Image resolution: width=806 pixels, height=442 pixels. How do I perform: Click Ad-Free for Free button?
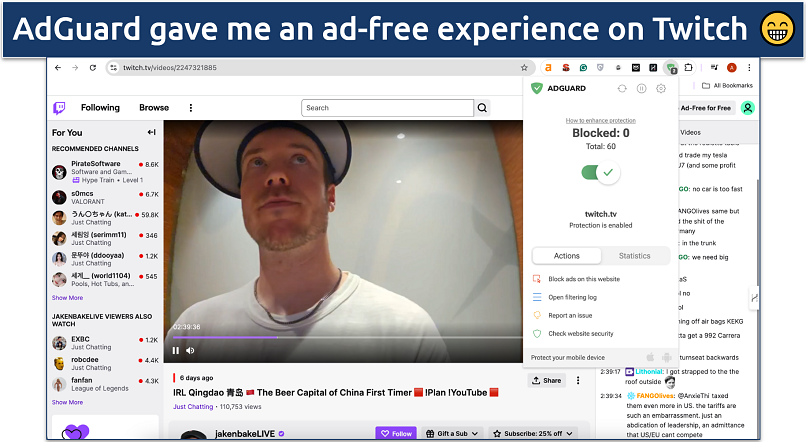pyautogui.click(x=705, y=108)
